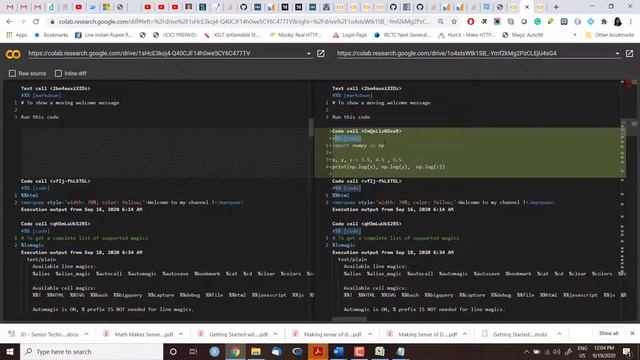Open Other bookmarks folder
Viewport: 640px width, 360px height.
pyautogui.click(x=609, y=35)
